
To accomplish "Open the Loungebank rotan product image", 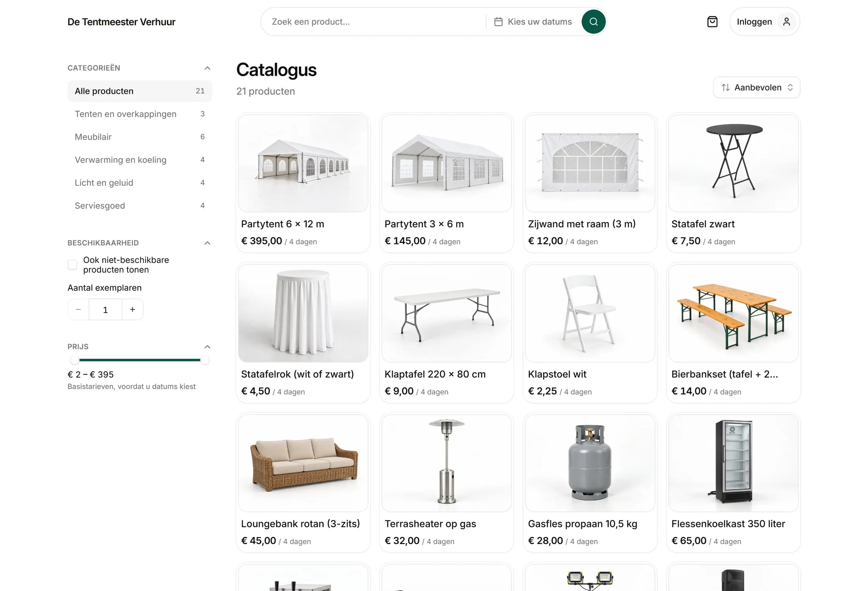I will [303, 463].
